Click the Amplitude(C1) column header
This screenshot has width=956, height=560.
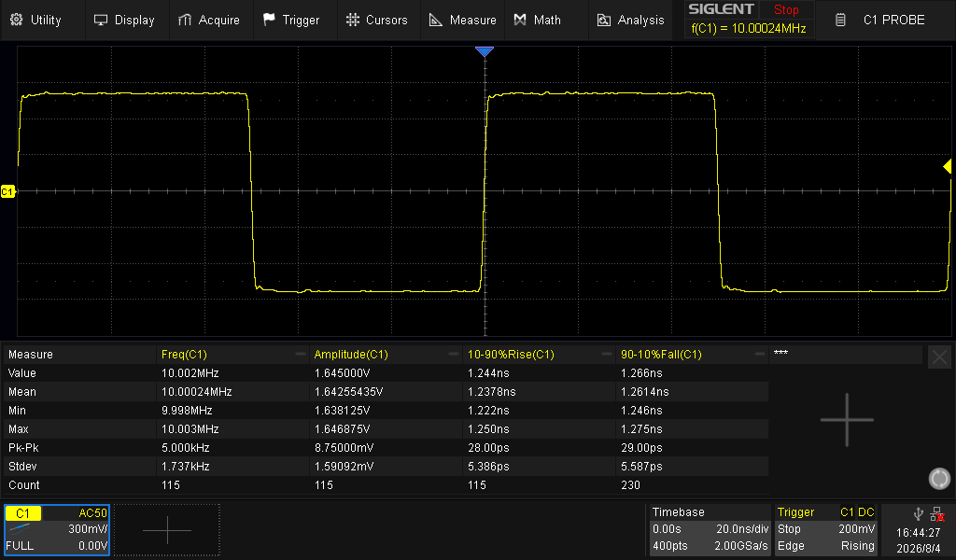(351, 354)
